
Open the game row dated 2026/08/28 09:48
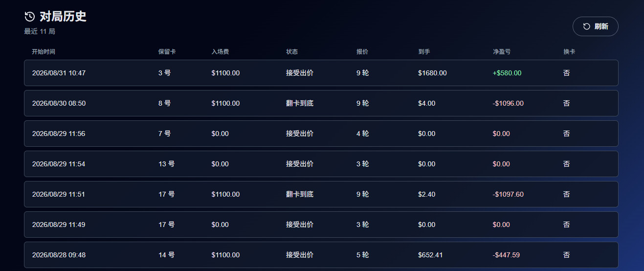(321, 255)
